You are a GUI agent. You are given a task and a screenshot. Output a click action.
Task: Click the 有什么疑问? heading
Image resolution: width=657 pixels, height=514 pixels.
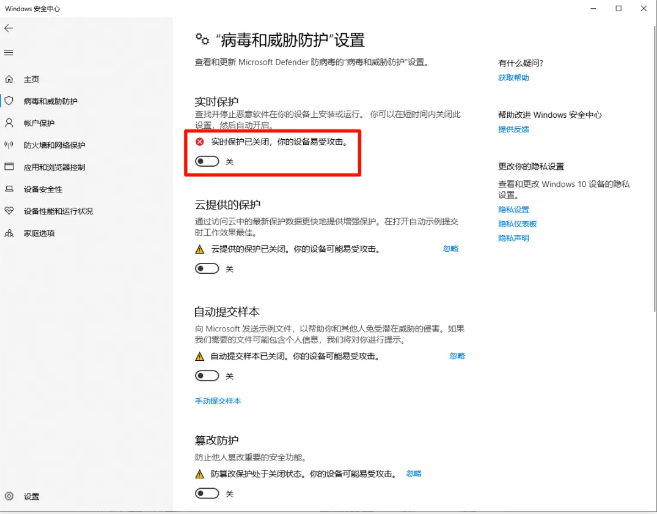[x=520, y=63]
